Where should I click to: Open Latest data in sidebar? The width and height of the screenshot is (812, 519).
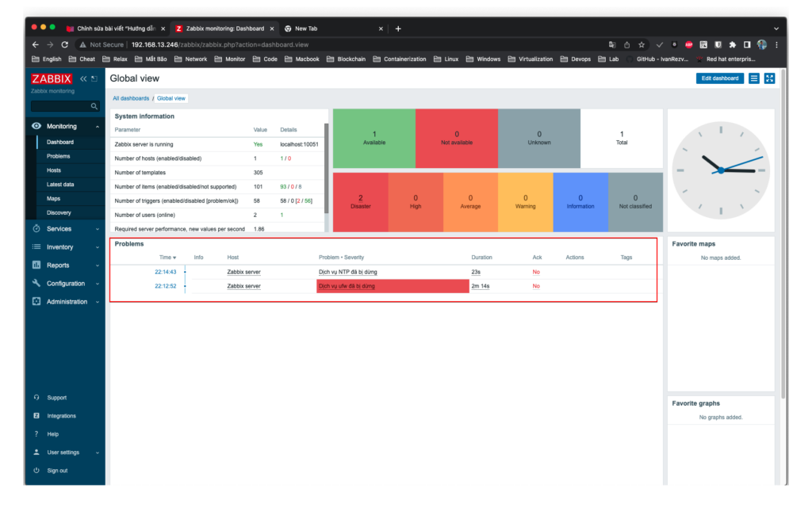pyautogui.click(x=60, y=184)
